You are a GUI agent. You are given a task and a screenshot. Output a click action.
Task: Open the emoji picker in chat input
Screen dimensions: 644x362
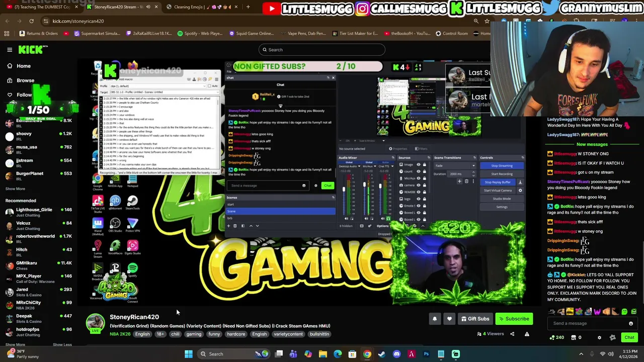tap(631, 323)
